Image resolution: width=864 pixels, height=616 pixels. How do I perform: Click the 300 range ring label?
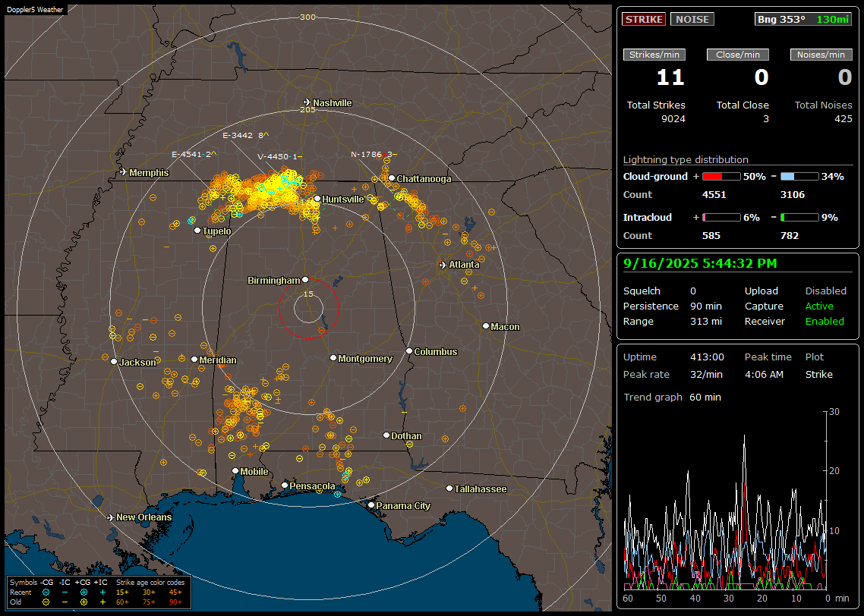[308, 17]
